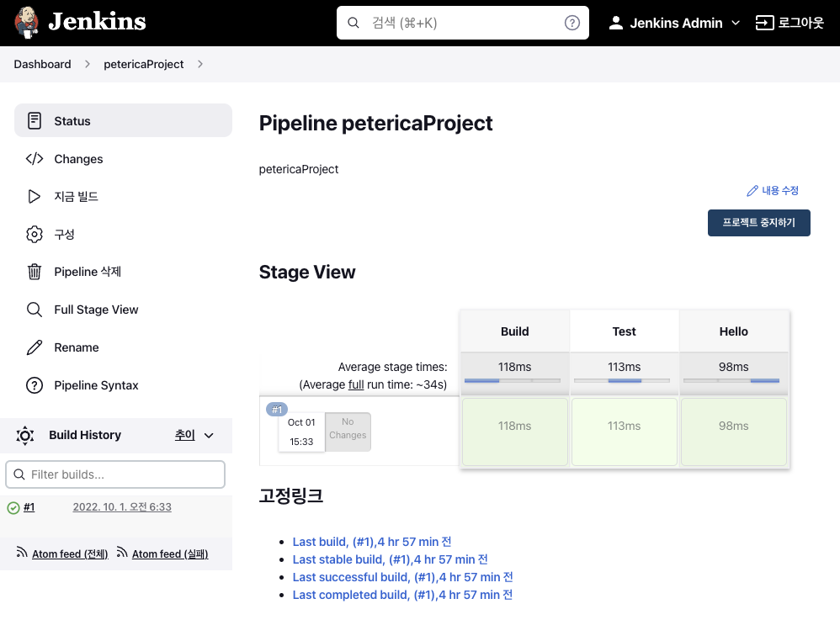This screenshot has width=840, height=641.
Task: Click the Test average time progress bar
Action: [622, 381]
